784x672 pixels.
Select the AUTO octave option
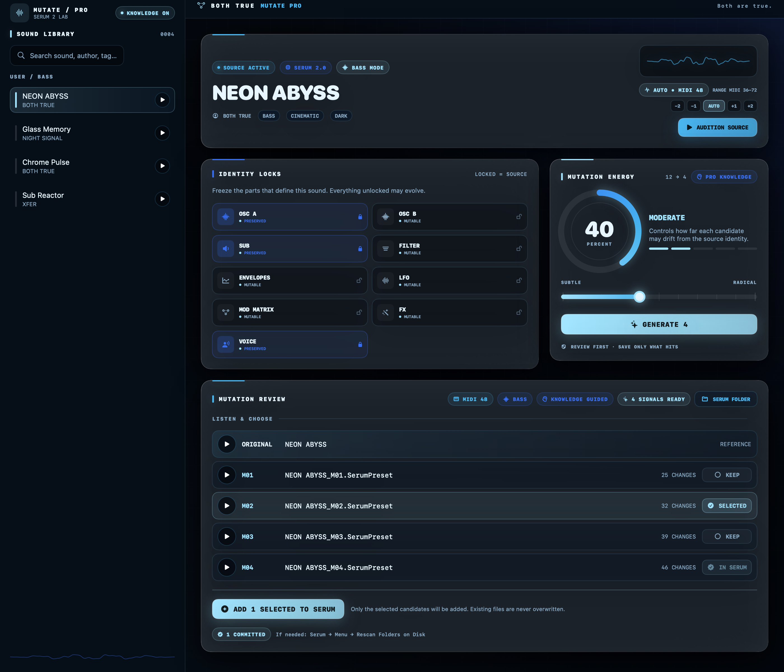tap(714, 106)
